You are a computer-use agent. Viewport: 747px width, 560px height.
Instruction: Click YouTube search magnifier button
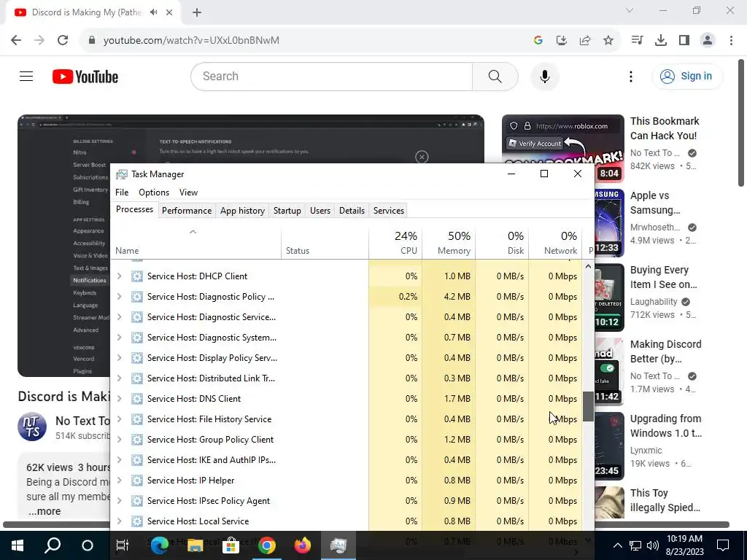[495, 76]
